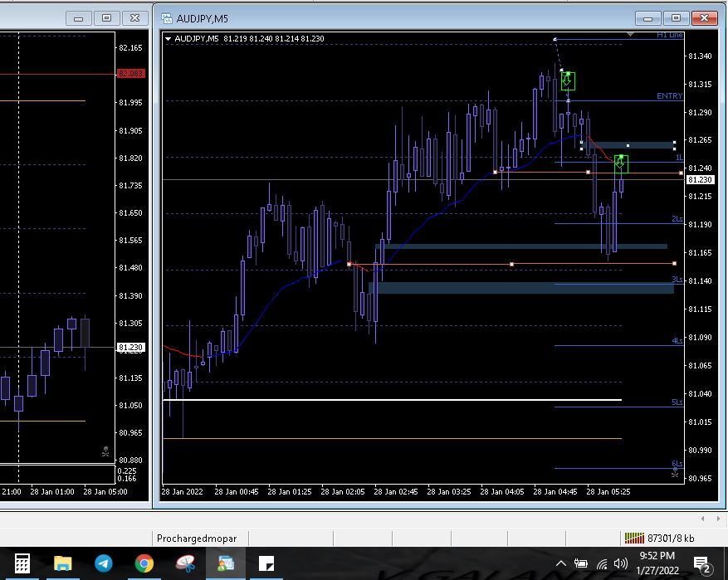Image resolution: width=728 pixels, height=580 pixels.
Task: Click the connection status bars indicator
Action: [x=634, y=538]
